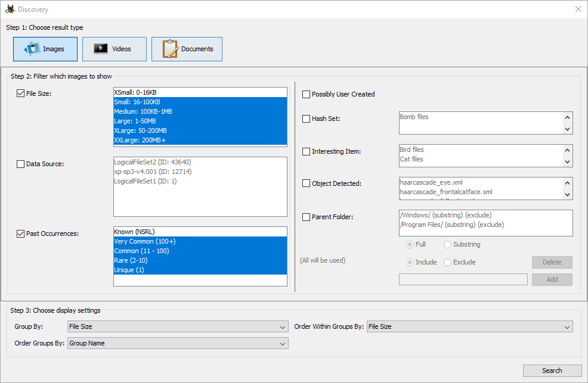Enable the Possibly User Created checkbox
Viewport: 588px width, 383px height.
(306, 94)
